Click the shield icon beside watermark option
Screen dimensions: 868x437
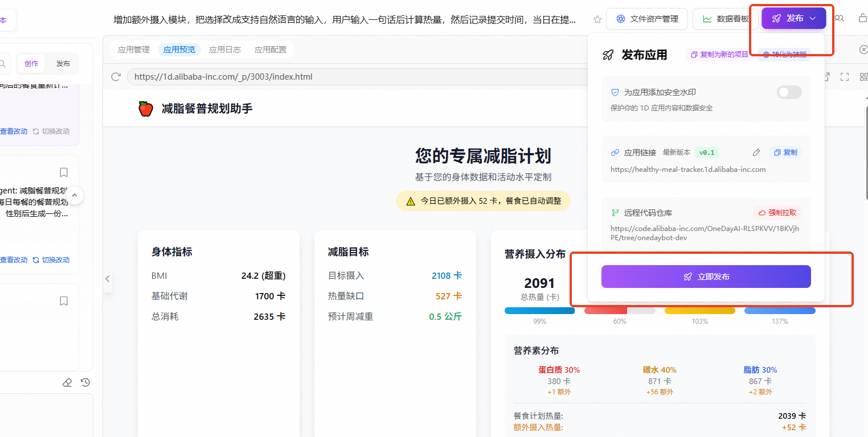615,92
